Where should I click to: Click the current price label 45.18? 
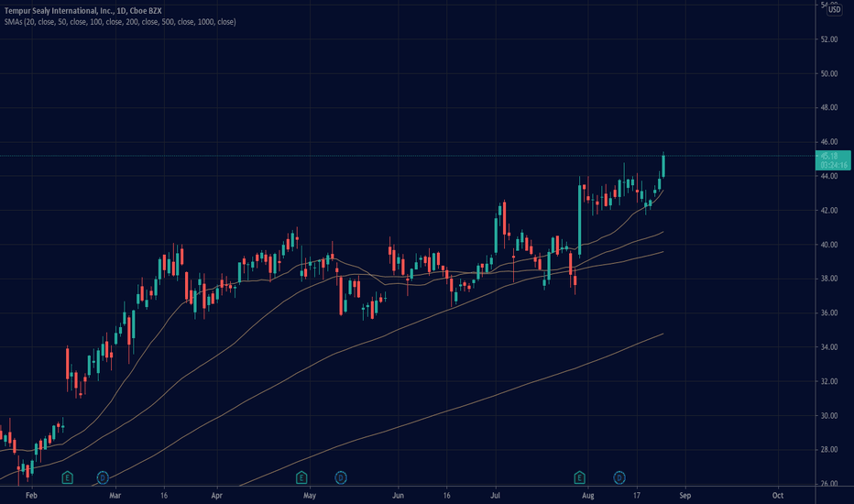[x=829, y=156]
